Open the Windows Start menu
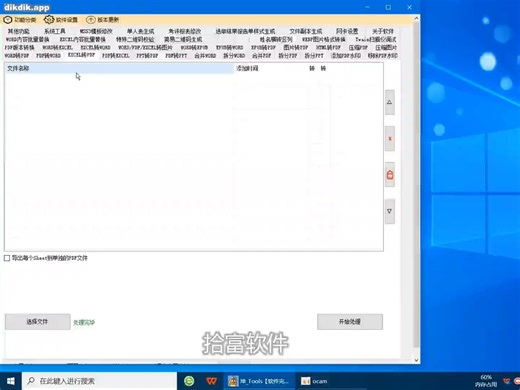520x390 pixels. (11, 381)
